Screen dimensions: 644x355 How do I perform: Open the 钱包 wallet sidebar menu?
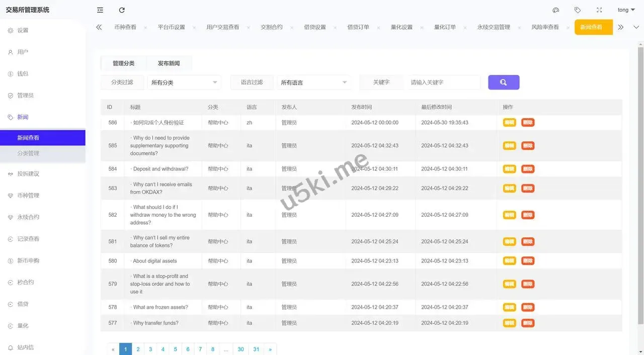coord(23,74)
